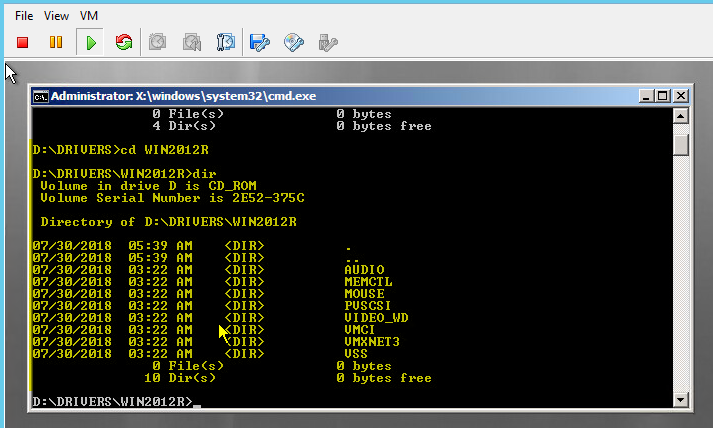Image resolution: width=713 pixels, height=428 pixels.
Task: Click the MOUSE directory entry
Action: pos(364,294)
